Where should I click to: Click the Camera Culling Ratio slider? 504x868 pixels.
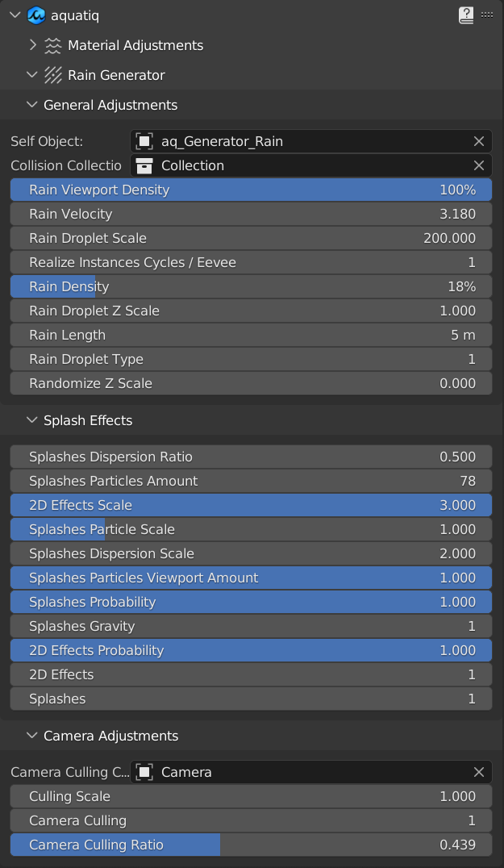pos(251,845)
